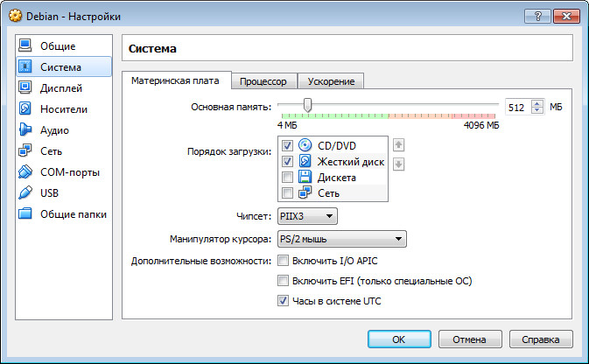Confirm settings with OK button
The height and width of the screenshot is (364, 589).
(399, 339)
